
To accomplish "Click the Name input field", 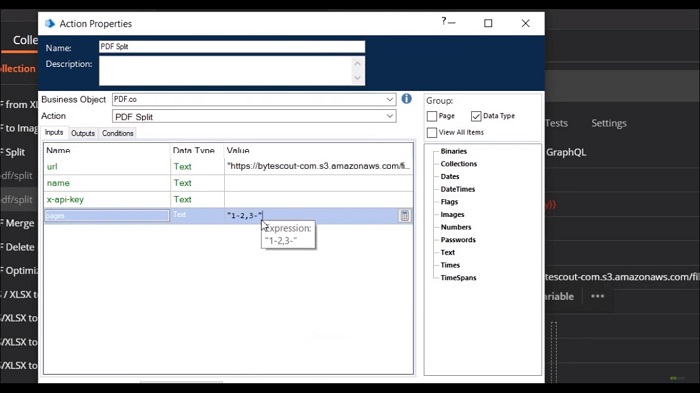I will [232, 47].
